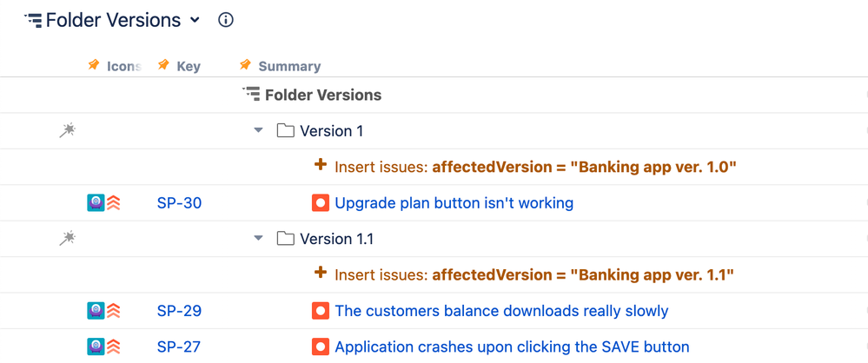Open "Upgrade plan button isn't working" issue

point(454,203)
